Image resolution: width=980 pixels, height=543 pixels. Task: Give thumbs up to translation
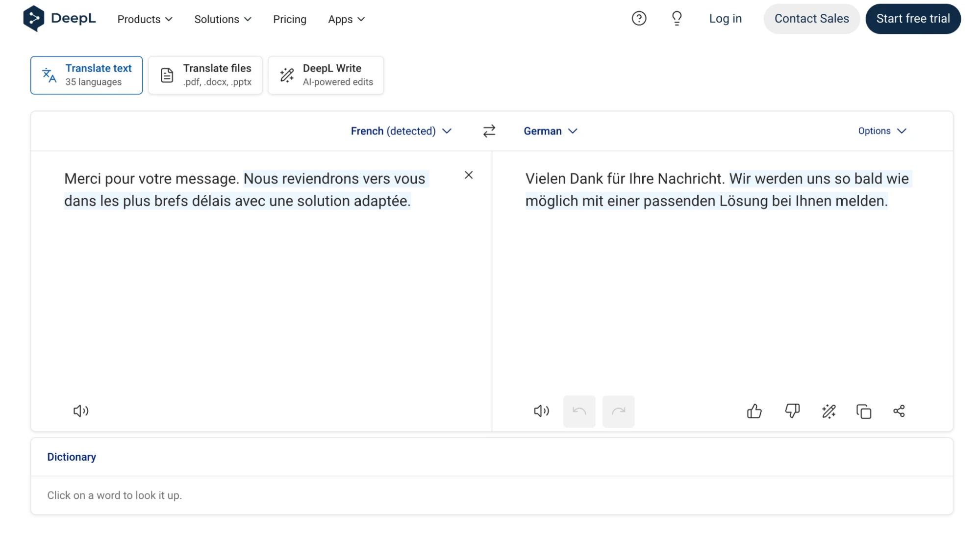tap(754, 411)
